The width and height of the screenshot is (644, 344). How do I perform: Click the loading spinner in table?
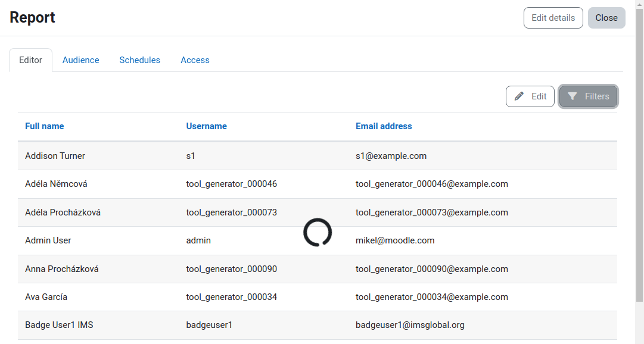[x=318, y=232]
